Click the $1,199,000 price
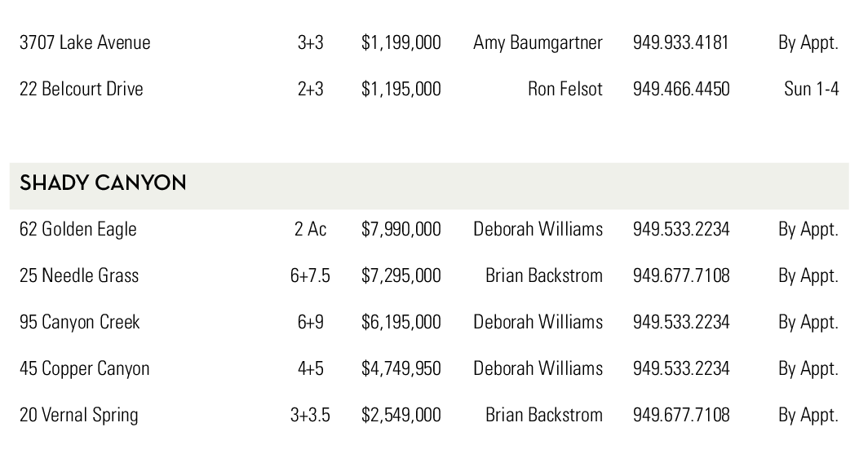 (401, 42)
